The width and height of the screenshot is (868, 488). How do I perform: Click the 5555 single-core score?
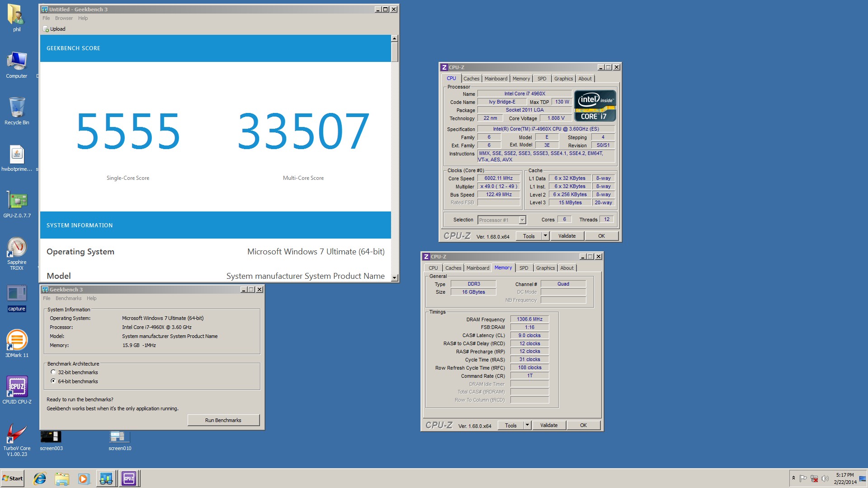pos(128,131)
